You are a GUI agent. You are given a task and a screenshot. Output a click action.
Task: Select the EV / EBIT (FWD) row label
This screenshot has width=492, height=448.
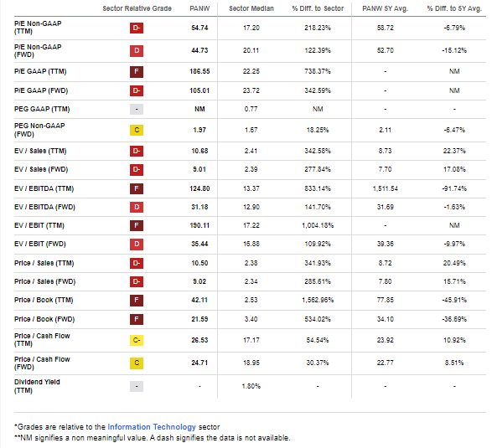(x=40, y=244)
